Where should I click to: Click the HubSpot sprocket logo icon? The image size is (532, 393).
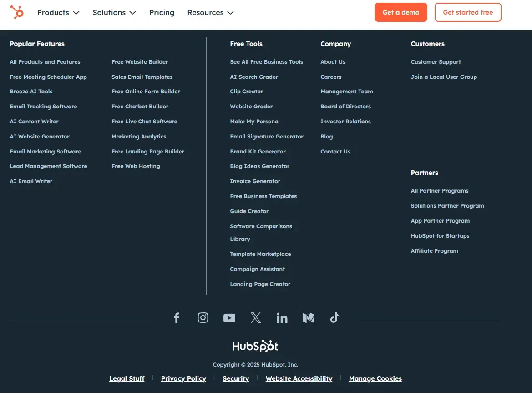point(17,12)
